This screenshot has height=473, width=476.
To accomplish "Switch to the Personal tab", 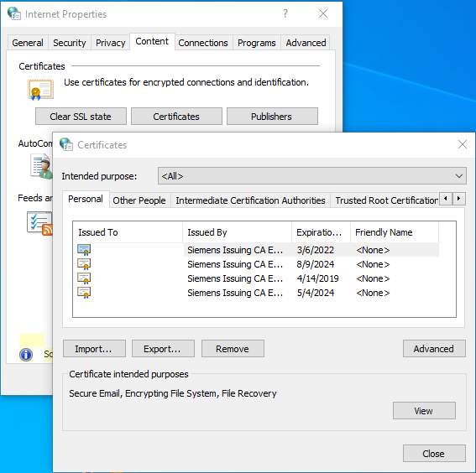I will coord(86,199).
